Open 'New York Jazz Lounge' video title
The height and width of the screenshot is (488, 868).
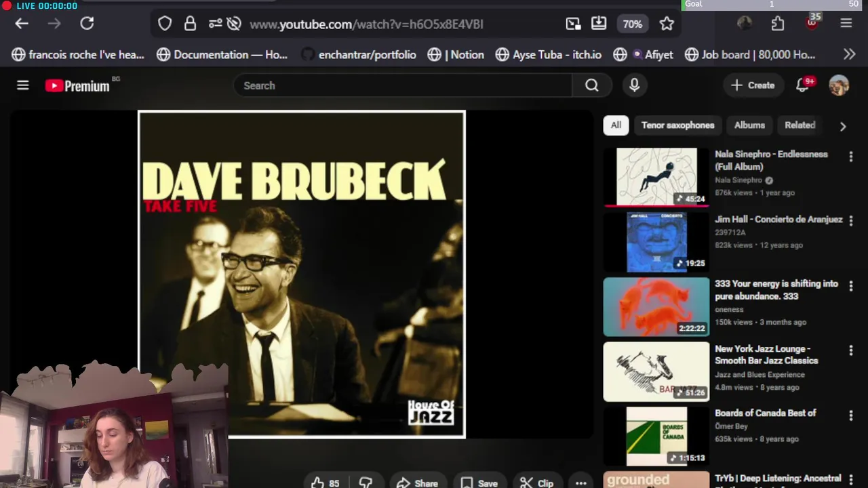[x=766, y=354]
